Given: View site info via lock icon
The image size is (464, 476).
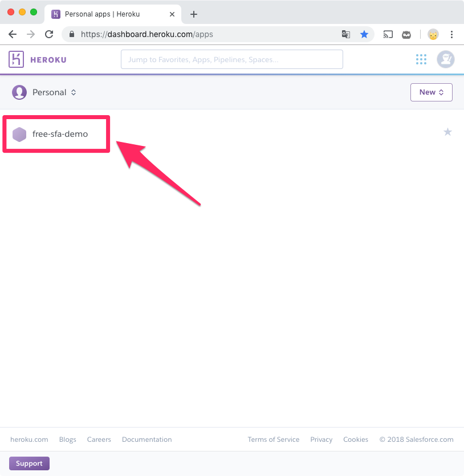Looking at the screenshot, I should tap(72, 34).
